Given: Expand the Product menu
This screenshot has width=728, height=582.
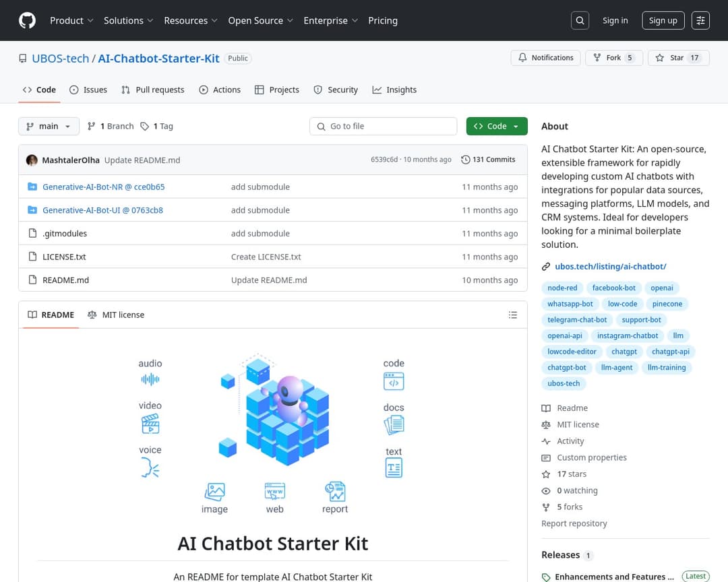Looking at the screenshot, I should [x=71, y=20].
